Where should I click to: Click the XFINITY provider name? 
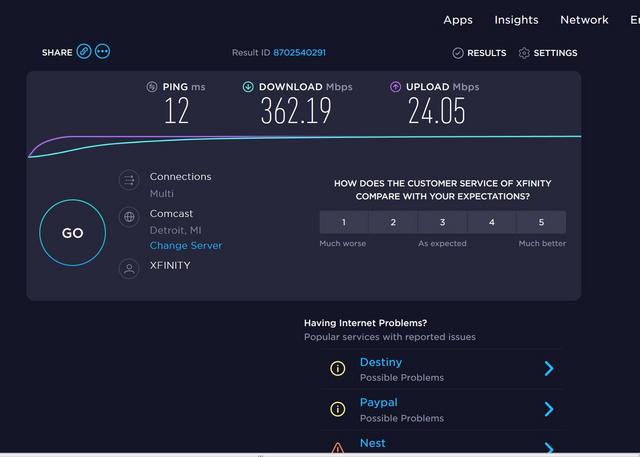point(170,265)
